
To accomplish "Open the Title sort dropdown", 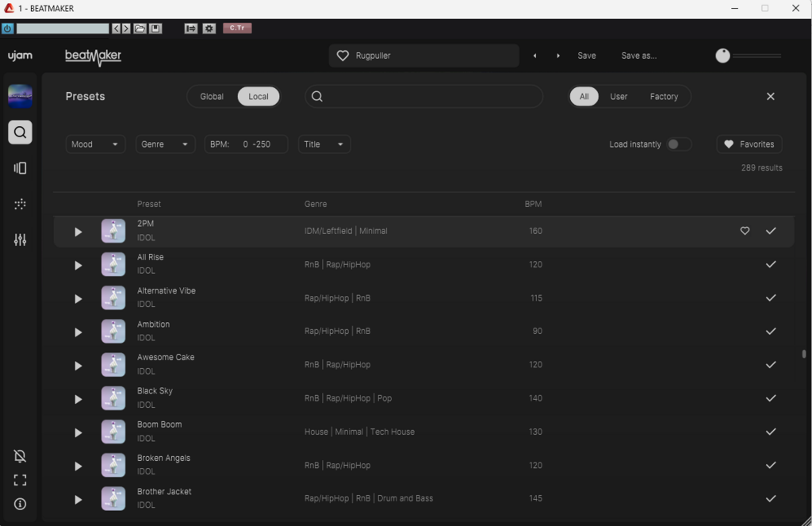I will (x=324, y=144).
